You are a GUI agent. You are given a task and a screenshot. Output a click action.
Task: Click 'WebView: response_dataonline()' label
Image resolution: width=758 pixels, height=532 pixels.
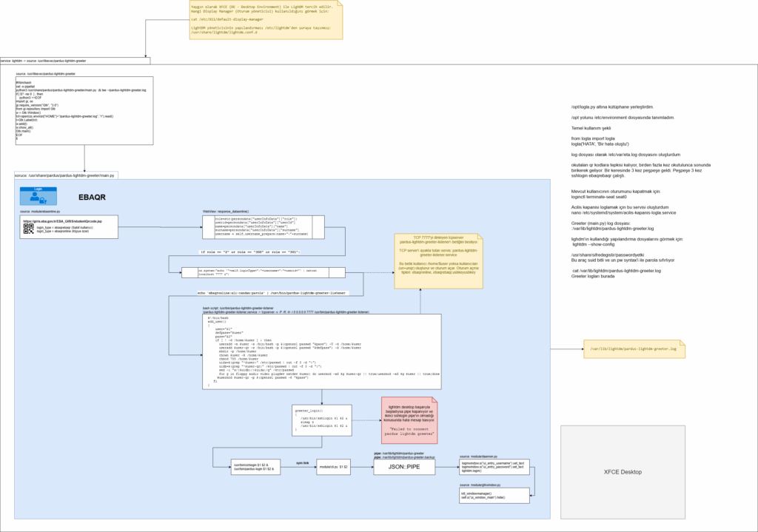click(x=226, y=212)
